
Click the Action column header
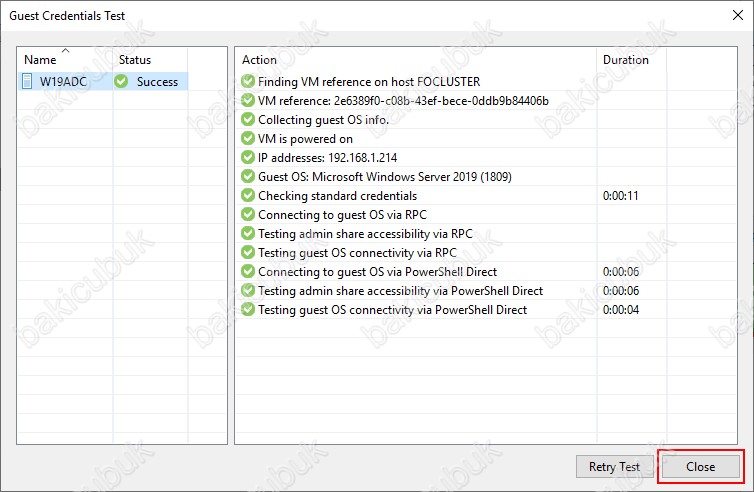tap(416, 60)
